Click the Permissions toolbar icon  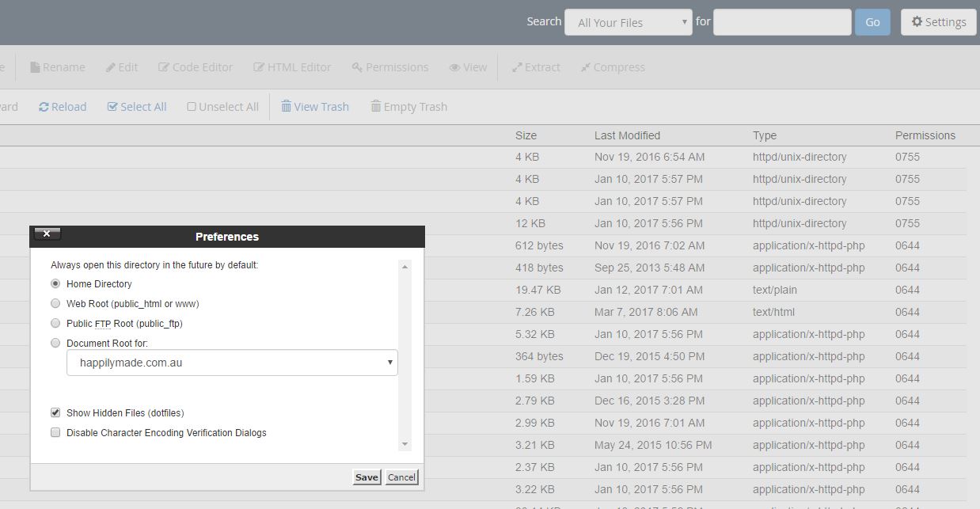point(389,67)
